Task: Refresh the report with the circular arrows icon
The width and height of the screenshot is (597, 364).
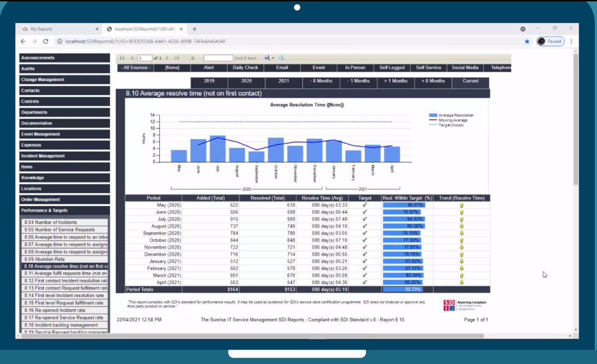Action: (282, 58)
